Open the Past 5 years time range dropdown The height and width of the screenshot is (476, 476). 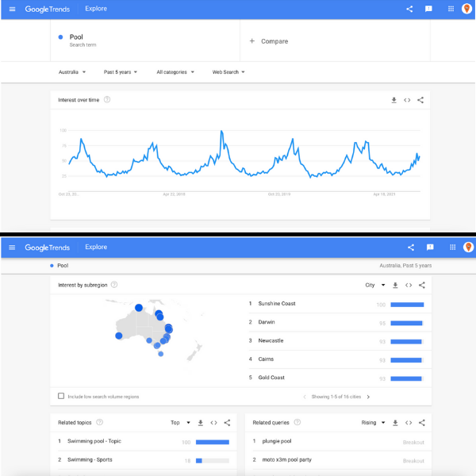pos(121,72)
